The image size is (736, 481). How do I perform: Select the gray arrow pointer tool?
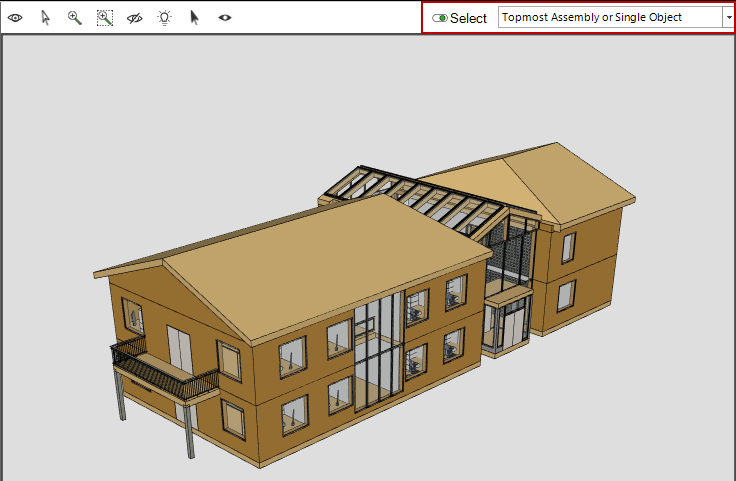tap(46, 18)
